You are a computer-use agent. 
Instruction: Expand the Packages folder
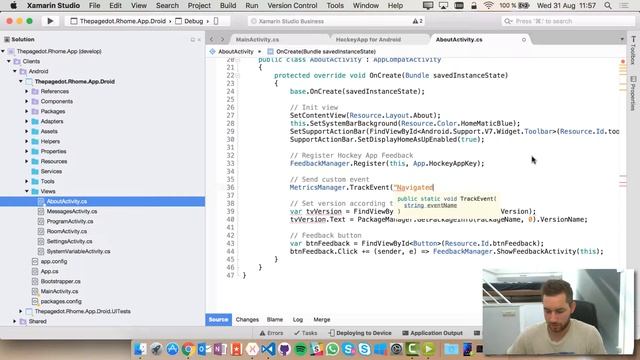click(x=27, y=111)
